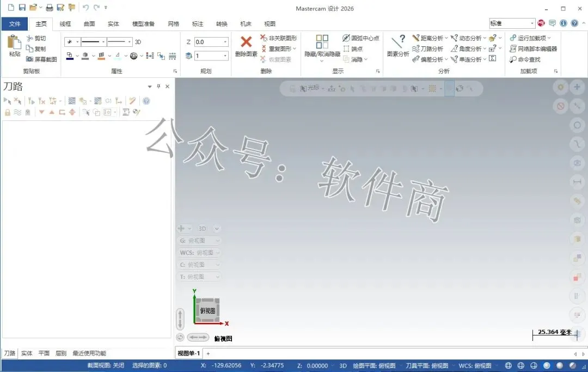
Task: Click the Save icon in quick access toolbar
Action: (x=22, y=8)
